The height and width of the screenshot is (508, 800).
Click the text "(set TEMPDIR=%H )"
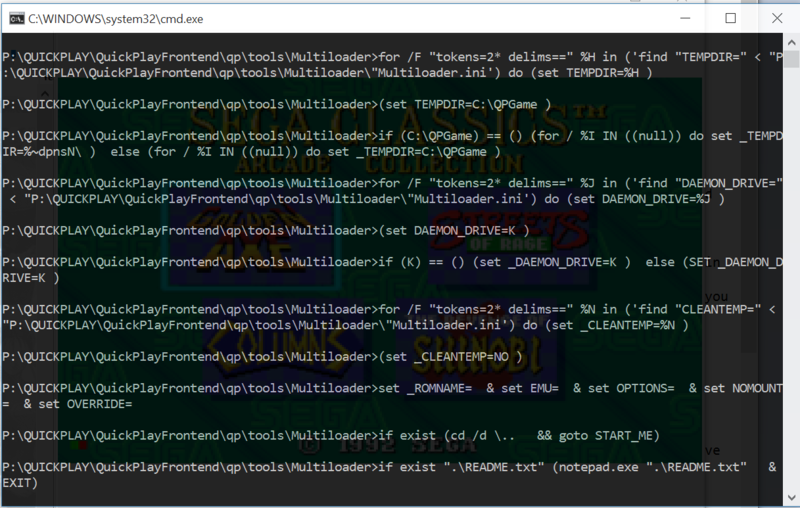591,73
